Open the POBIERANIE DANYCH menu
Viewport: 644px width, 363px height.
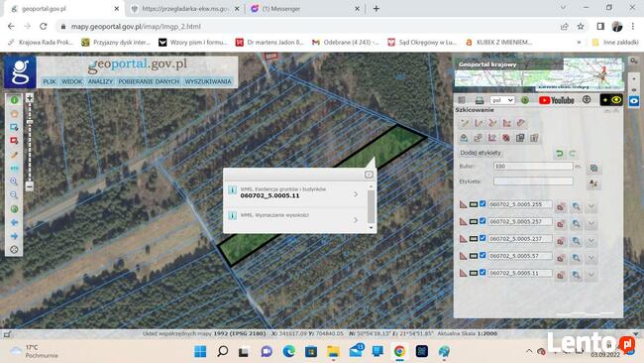[x=149, y=81]
